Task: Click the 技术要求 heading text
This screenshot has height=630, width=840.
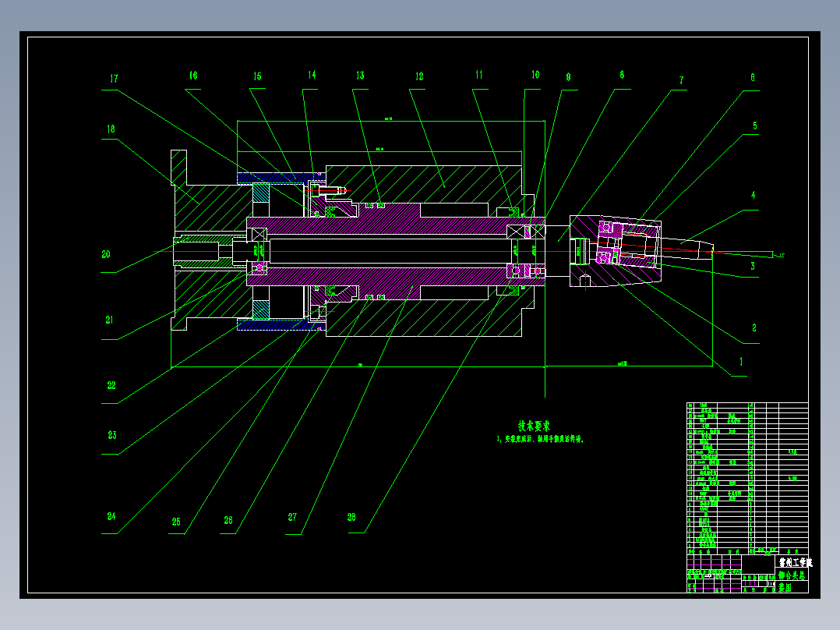Action: coord(534,426)
